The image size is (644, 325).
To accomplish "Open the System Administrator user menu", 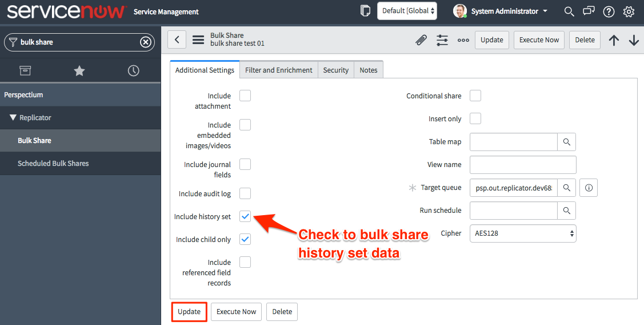I will click(509, 11).
